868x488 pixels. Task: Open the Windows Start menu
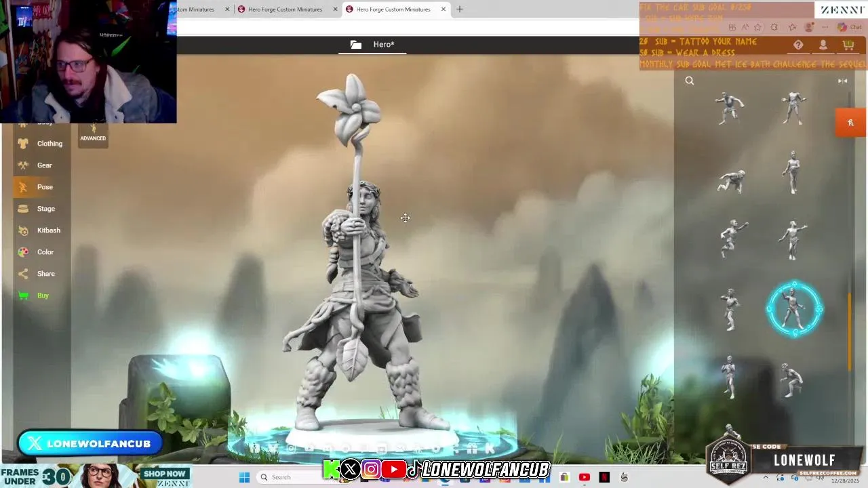click(x=244, y=477)
